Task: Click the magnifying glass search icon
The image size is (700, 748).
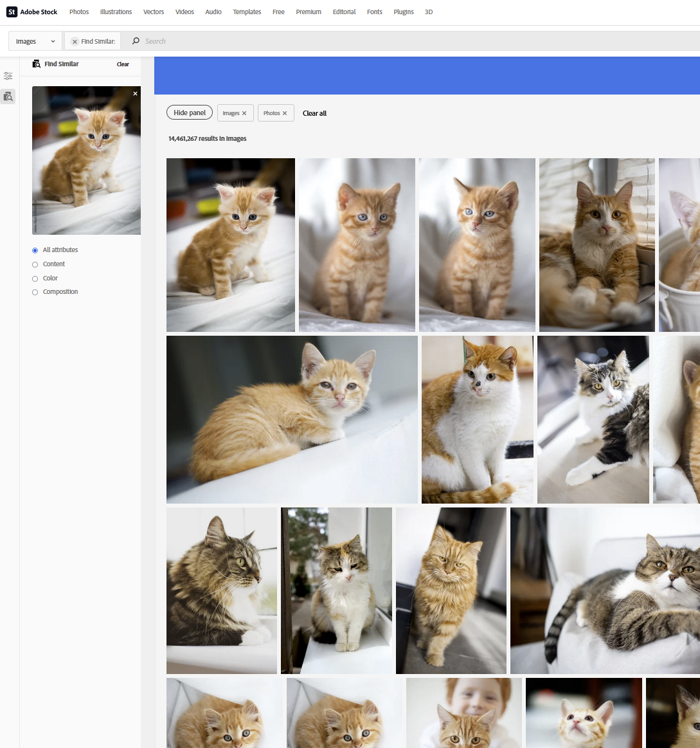Action: (134, 41)
